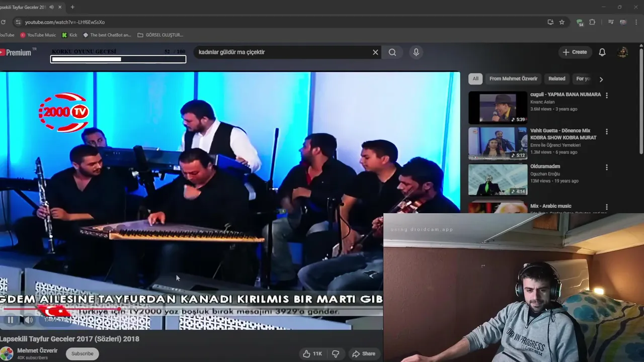The height and width of the screenshot is (362, 644).
Task: Open options for 'cuguli - YAPMA BANA NUMARA'
Action: pyautogui.click(x=606, y=95)
